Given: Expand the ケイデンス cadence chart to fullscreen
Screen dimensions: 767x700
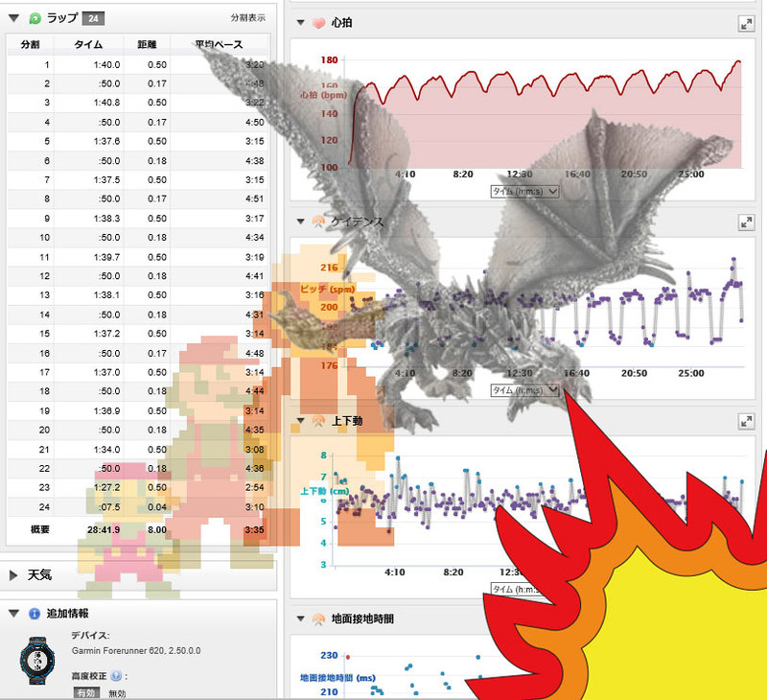Looking at the screenshot, I should (x=745, y=222).
